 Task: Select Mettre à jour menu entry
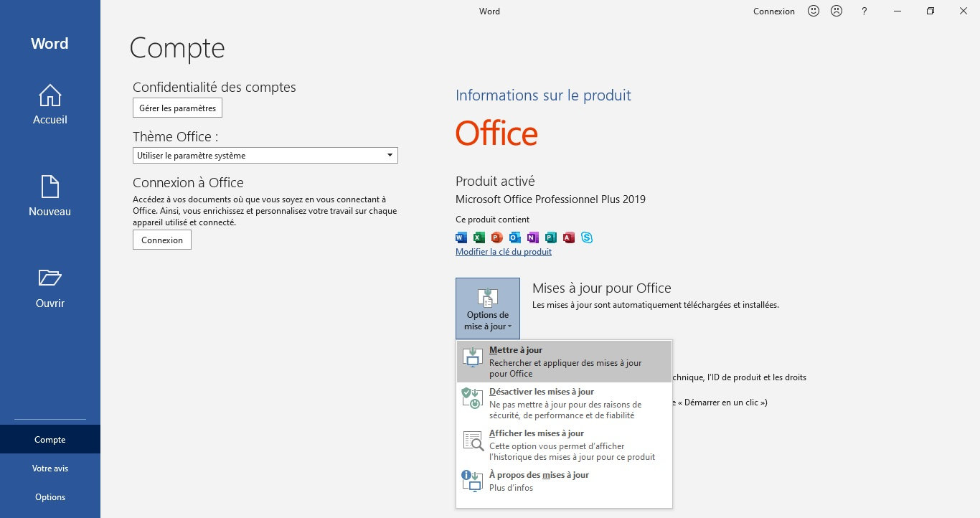[x=564, y=361]
